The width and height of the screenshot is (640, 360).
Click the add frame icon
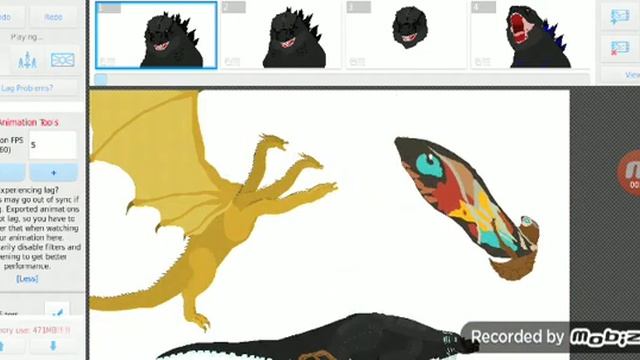[x=620, y=16]
